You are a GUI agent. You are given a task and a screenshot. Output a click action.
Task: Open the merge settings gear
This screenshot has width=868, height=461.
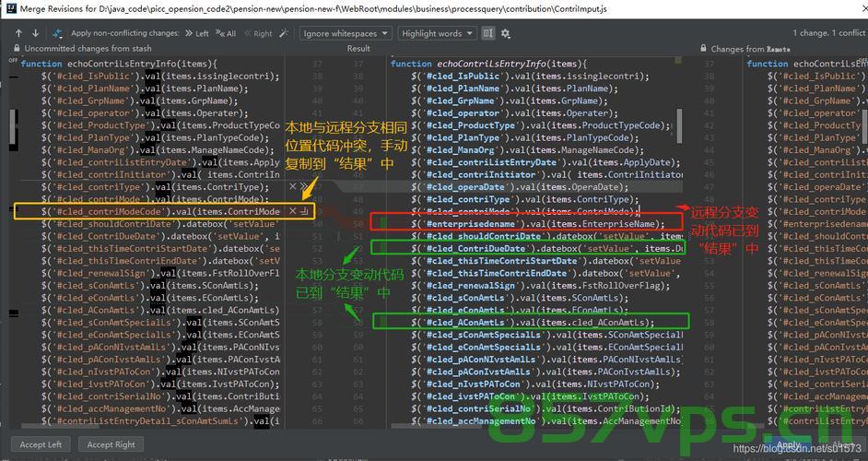pyautogui.click(x=505, y=33)
